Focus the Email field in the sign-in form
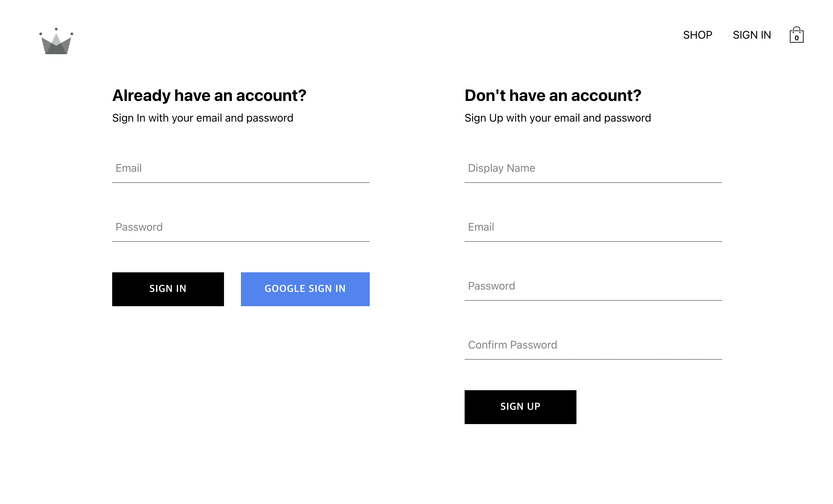Screen dimensions: 833x504 (241, 168)
